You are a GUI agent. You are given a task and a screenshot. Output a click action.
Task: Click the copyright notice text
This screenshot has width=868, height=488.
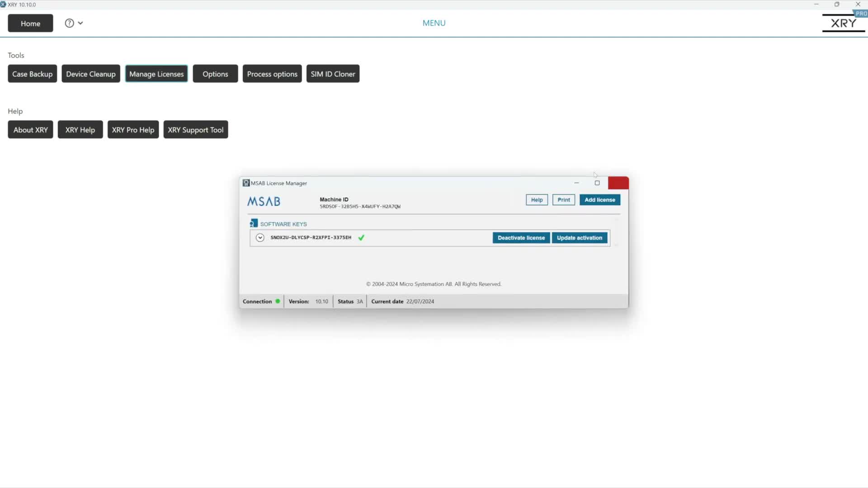coord(434,284)
